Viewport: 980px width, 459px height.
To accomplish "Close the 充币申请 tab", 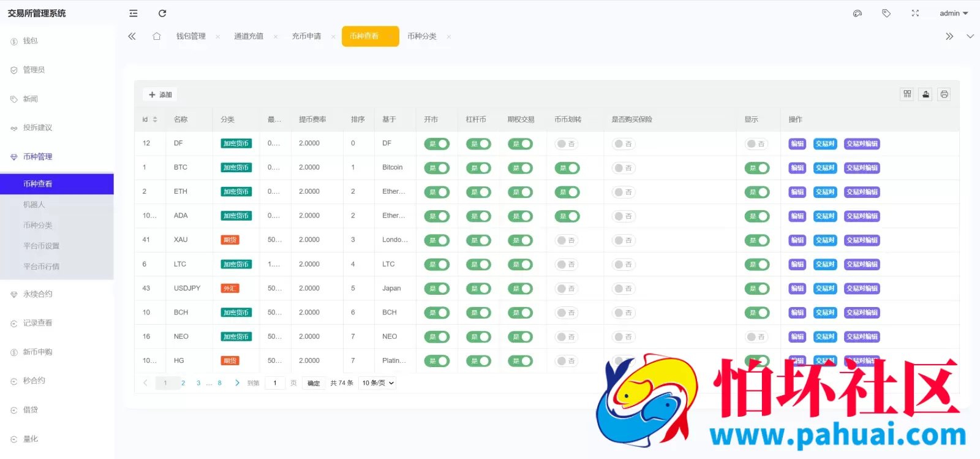I will (333, 37).
